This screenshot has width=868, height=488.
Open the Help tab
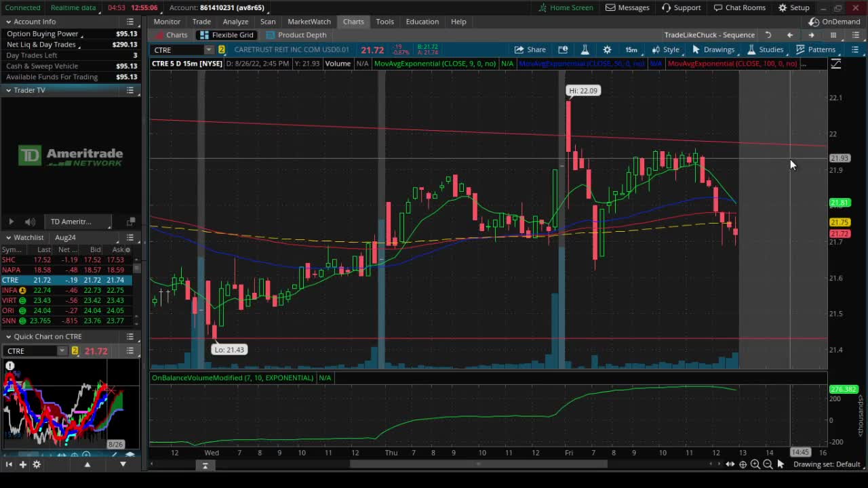click(458, 22)
